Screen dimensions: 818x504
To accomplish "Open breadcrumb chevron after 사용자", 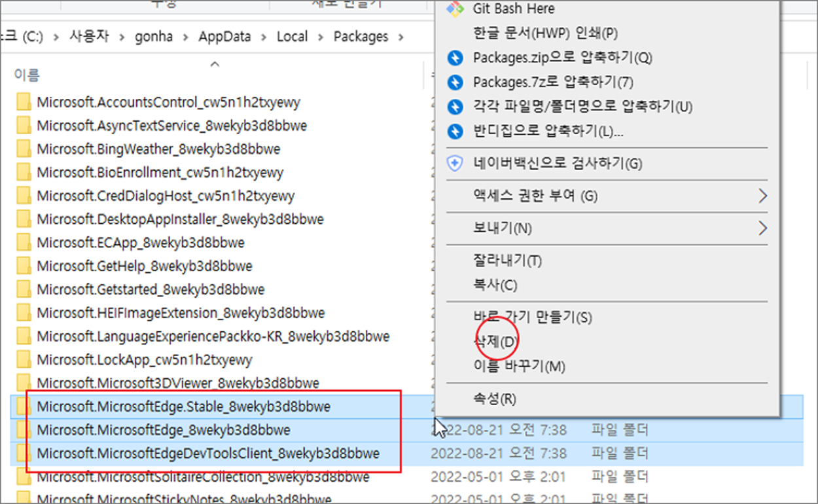I will click(x=123, y=37).
